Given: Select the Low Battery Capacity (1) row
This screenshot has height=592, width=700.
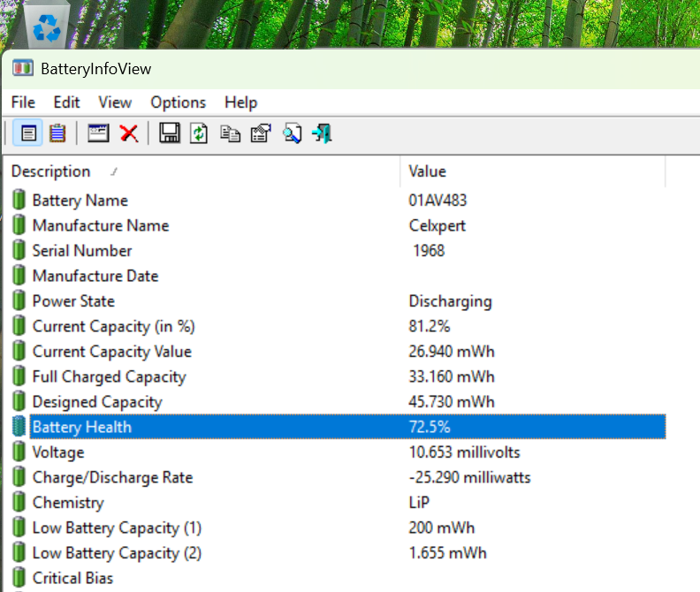Looking at the screenshot, I should 339,527.
